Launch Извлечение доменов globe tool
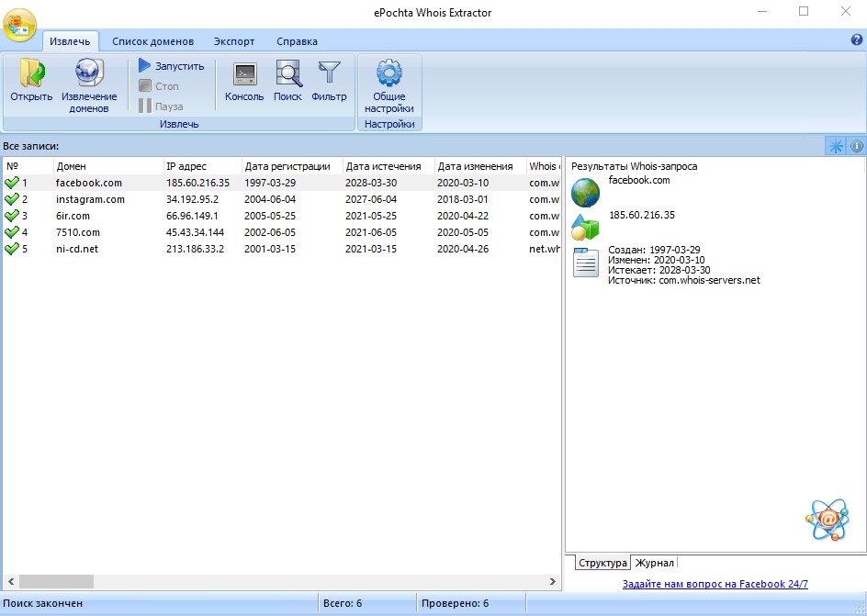The width and height of the screenshot is (867, 616). (x=89, y=73)
